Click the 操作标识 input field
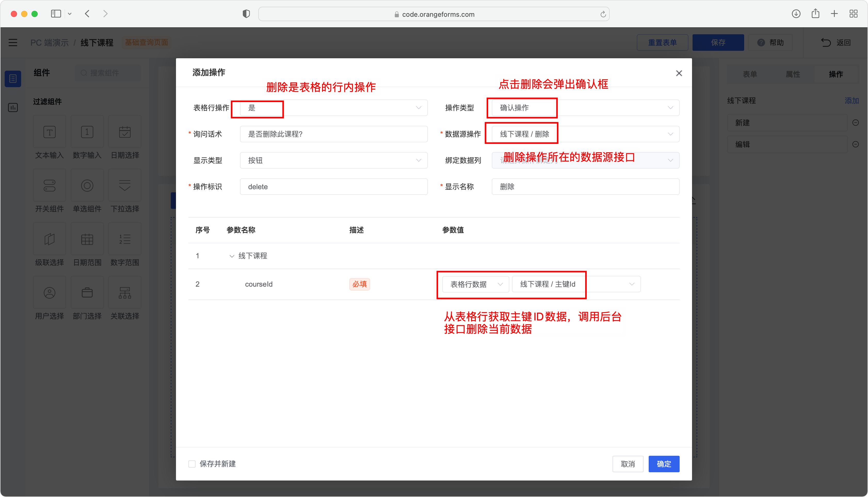868x497 pixels. point(333,187)
